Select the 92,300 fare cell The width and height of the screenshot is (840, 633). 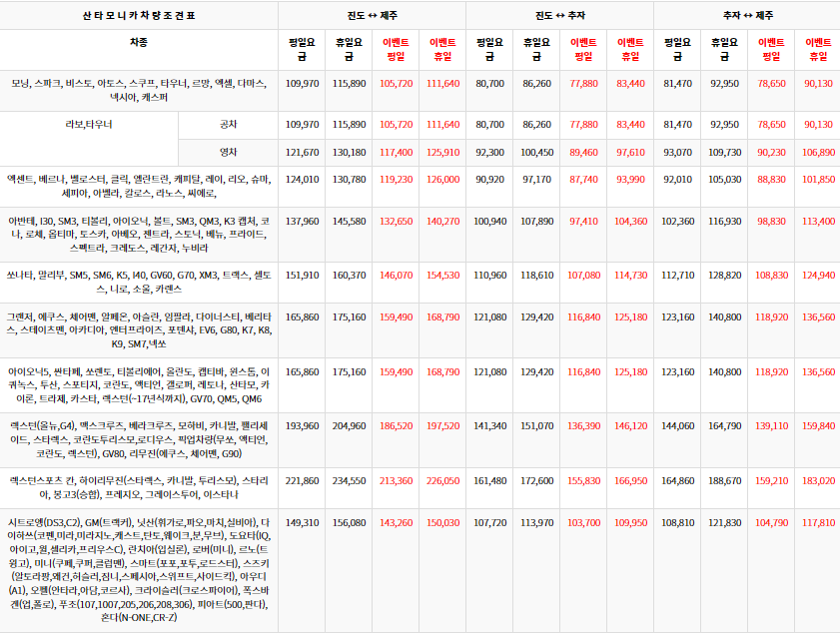pyautogui.click(x=489, y=153)
